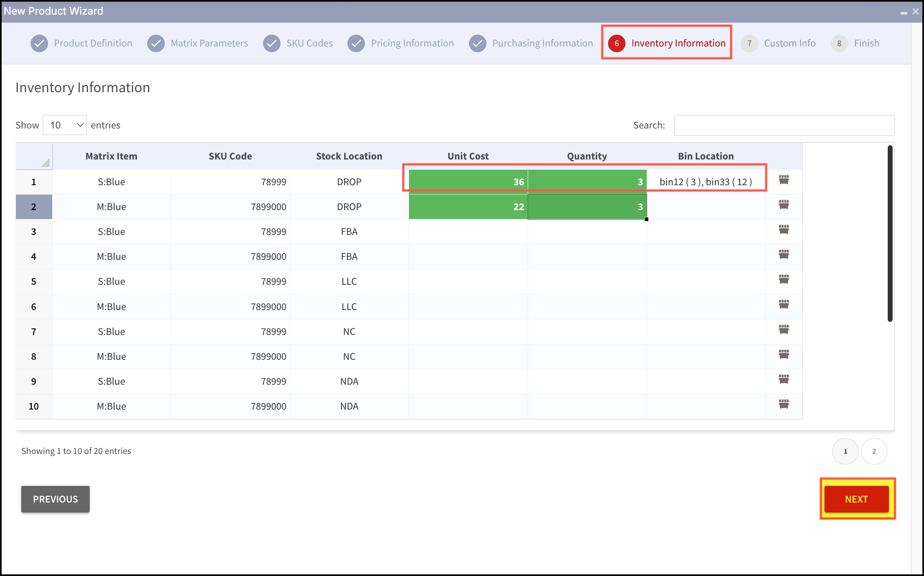This screenshot has height=576, width=924.
Task: Open bin location editor for row 9
Action: 784,379
